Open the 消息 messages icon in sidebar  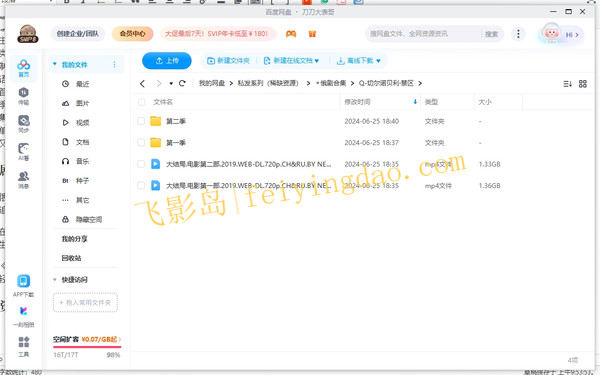[x=24, y=180]
